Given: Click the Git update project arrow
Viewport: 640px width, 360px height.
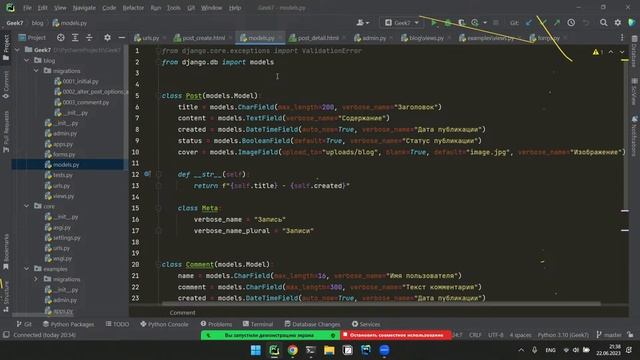Looking at the screenshot, I should pos(529,23).
